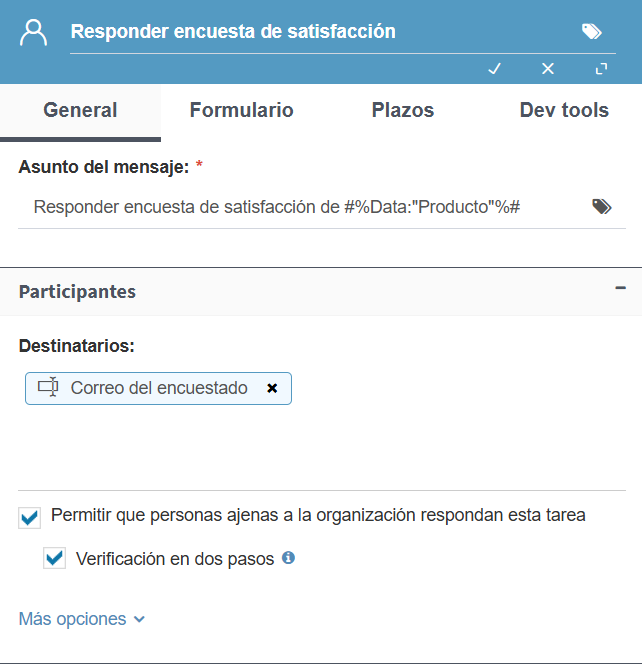Confirm changes with the checkmark icon
This screenshot has height=664, width=642.
click(494, 69)
